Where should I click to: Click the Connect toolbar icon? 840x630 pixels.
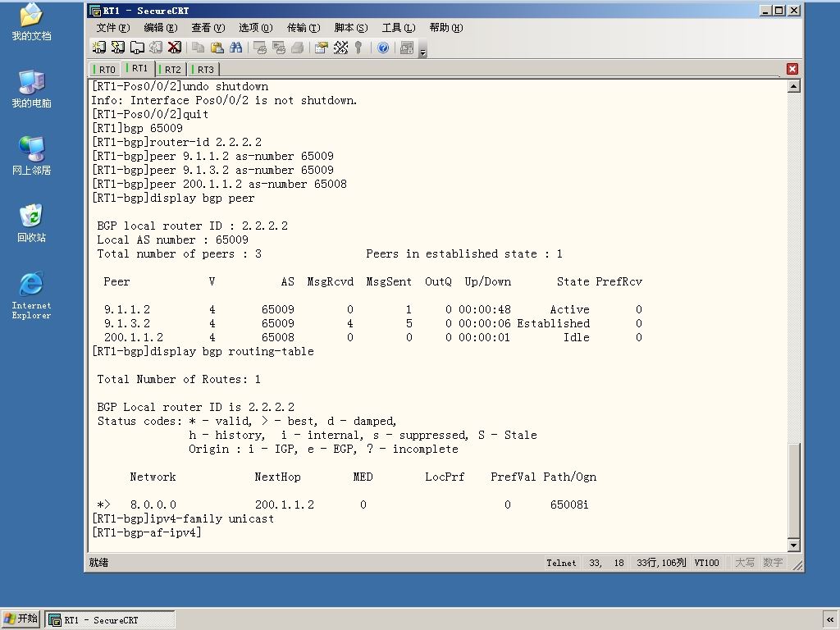[x=99, y=48]
